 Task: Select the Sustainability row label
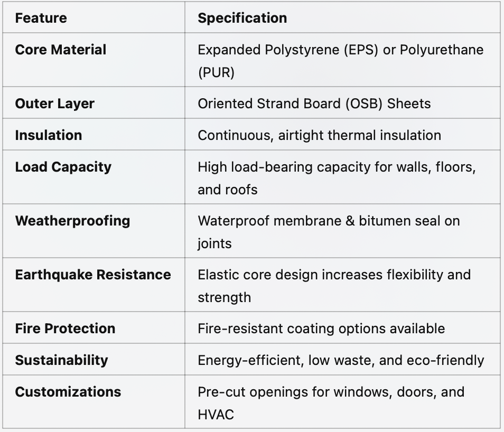(61, 360)
